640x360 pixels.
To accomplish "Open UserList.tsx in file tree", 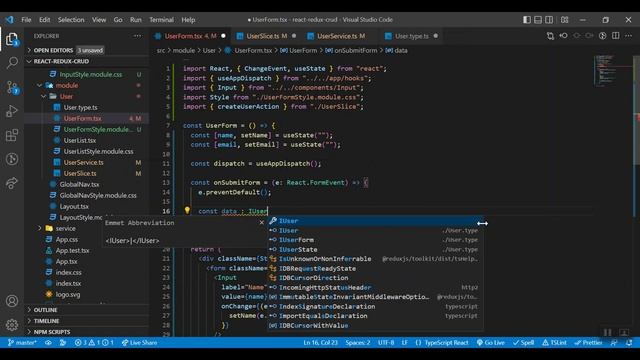I will pos(80,140).
